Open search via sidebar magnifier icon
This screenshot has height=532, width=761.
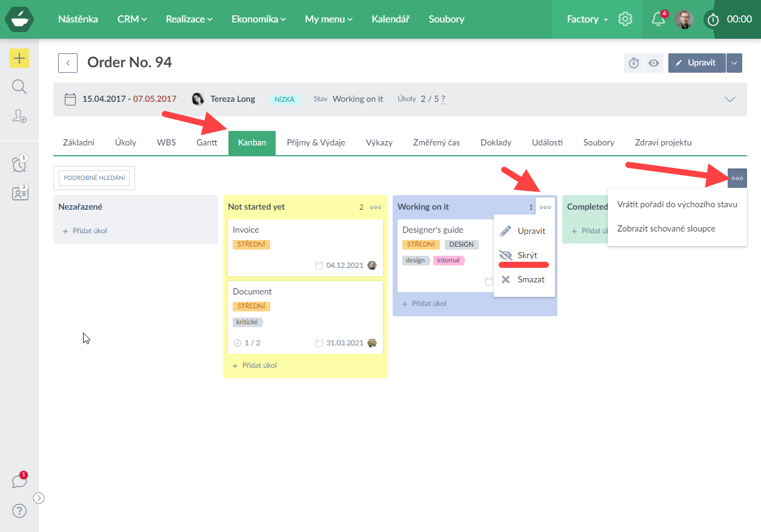coord(19,87)
